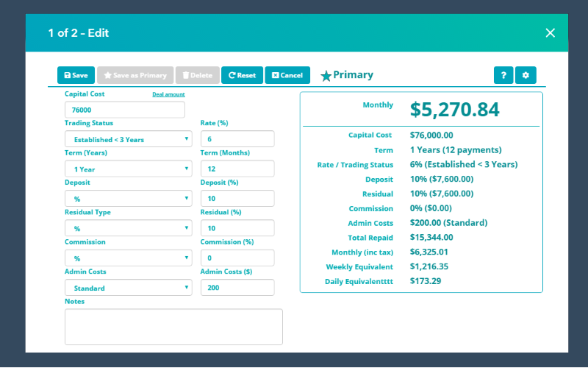Expand the Residual Type dropdown

coord(129,228)
